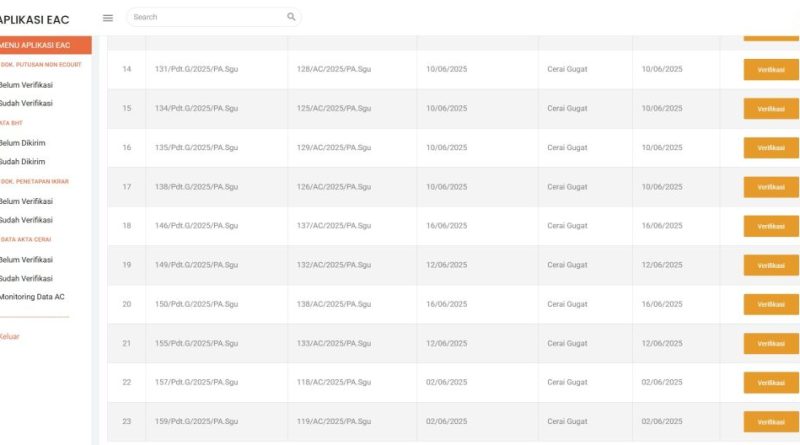Toggle the sidebar with the hamburger icon

(x=108, y=18)
